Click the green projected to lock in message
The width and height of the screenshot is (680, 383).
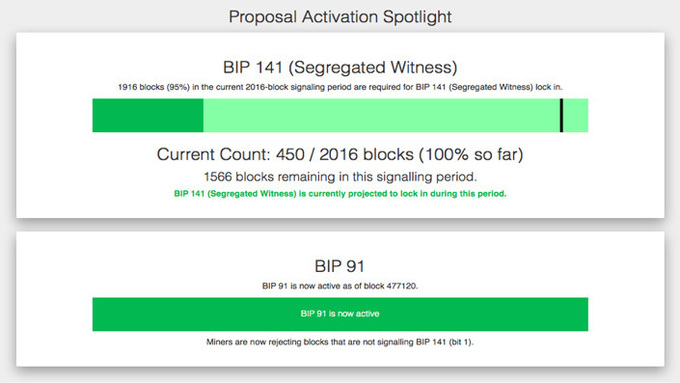pos(340,194)
